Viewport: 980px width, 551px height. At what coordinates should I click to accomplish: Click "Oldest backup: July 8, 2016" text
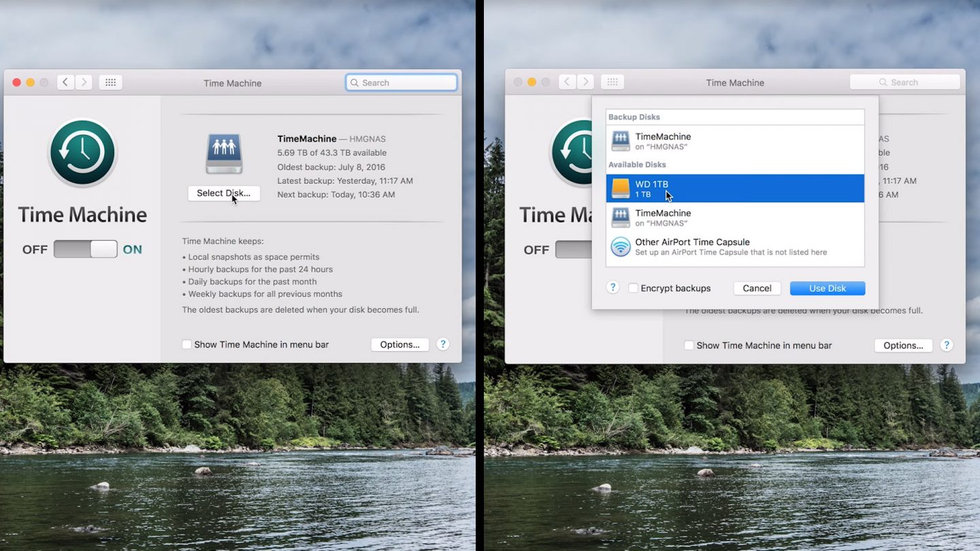(x=331, y=167)
